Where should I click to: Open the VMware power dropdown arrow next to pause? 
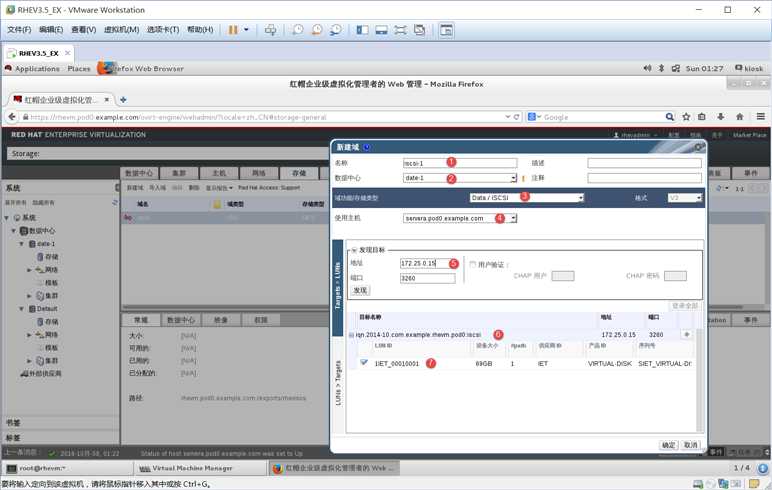246,30
